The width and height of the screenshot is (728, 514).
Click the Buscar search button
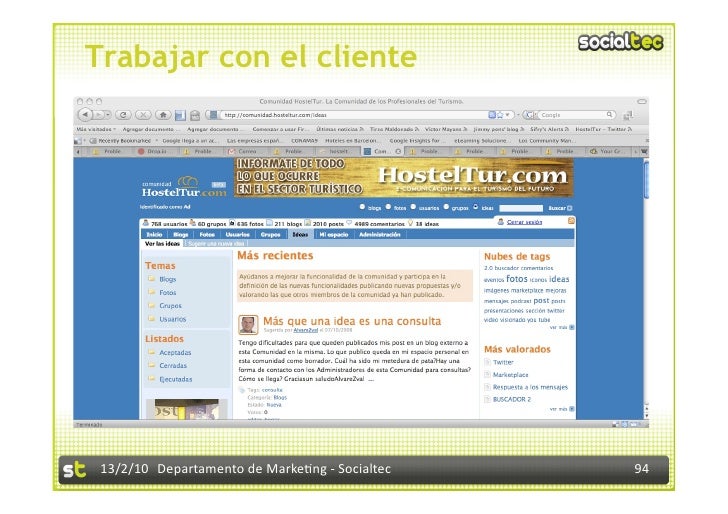560,208
